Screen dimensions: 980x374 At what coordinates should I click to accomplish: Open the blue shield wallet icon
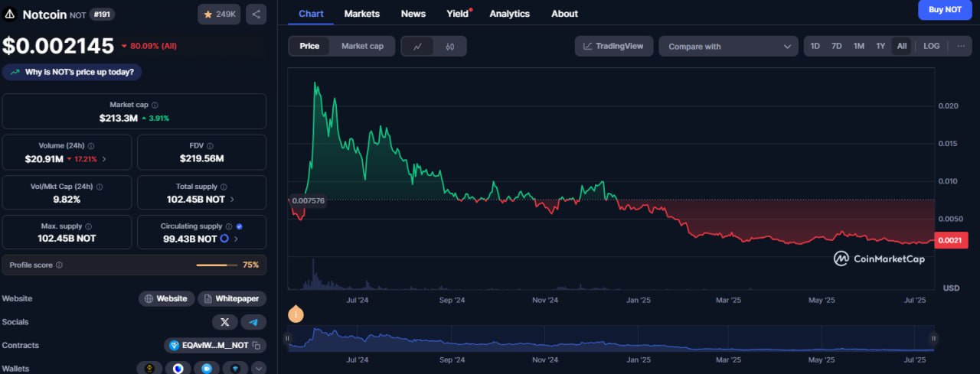178,369
